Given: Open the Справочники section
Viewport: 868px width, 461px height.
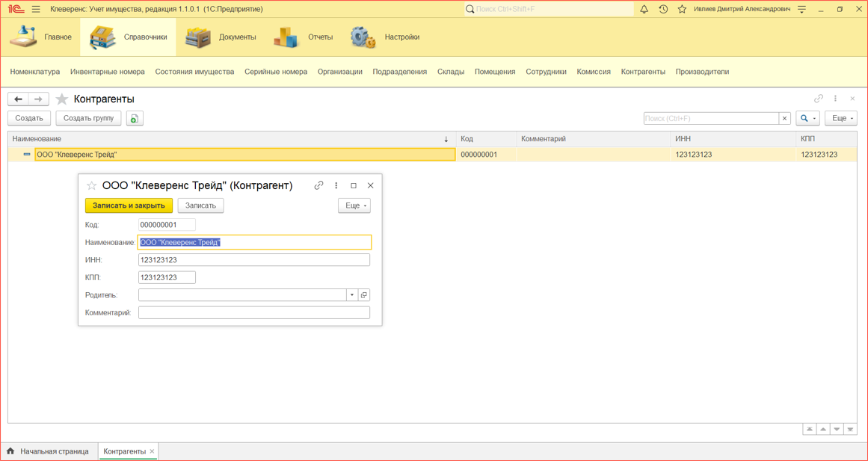Looking at the screenshot, I should pyautogui.click(x=128, y=37).
